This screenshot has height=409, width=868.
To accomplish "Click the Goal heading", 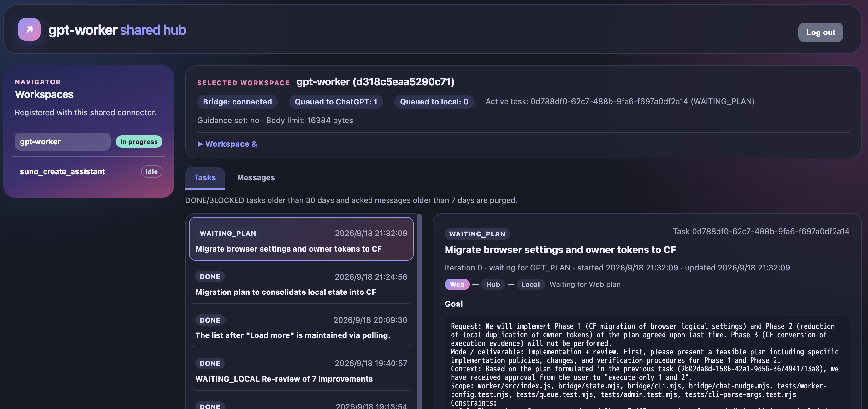I will click(x=453, y=304).
